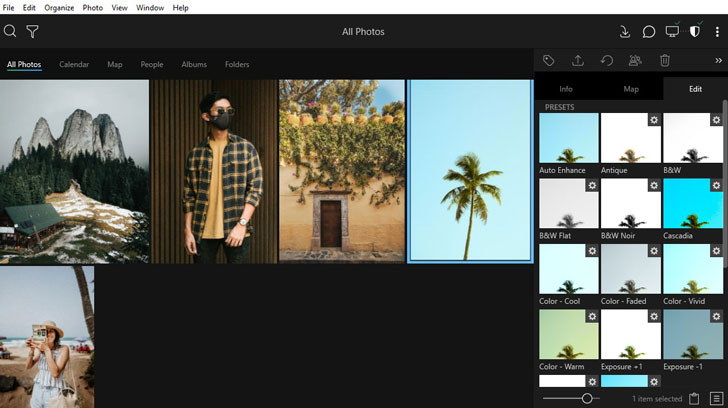The width and height of the screenshot is (728, 408).
Task: Select the beach woman with hat photo
Action: point(47,337)
